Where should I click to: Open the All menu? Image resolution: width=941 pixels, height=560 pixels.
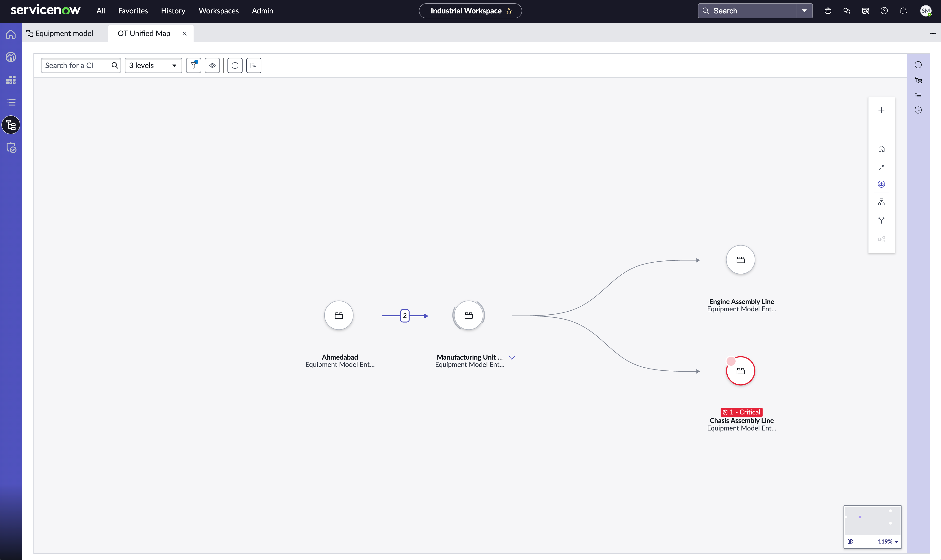(101, 11)
